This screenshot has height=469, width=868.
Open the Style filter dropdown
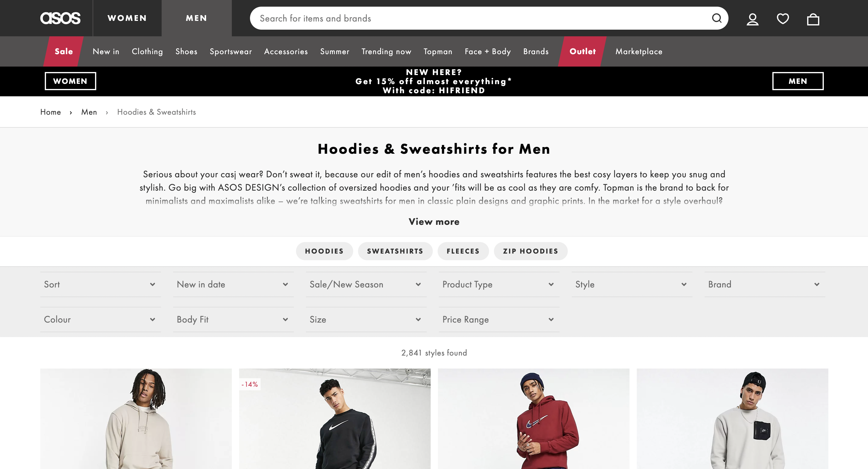(x=632, y=284)
